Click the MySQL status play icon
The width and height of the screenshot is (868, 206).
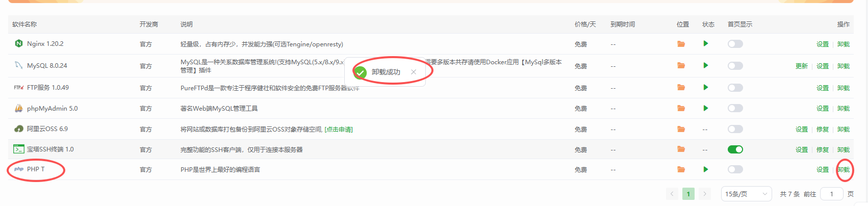(x=706, y=65)
